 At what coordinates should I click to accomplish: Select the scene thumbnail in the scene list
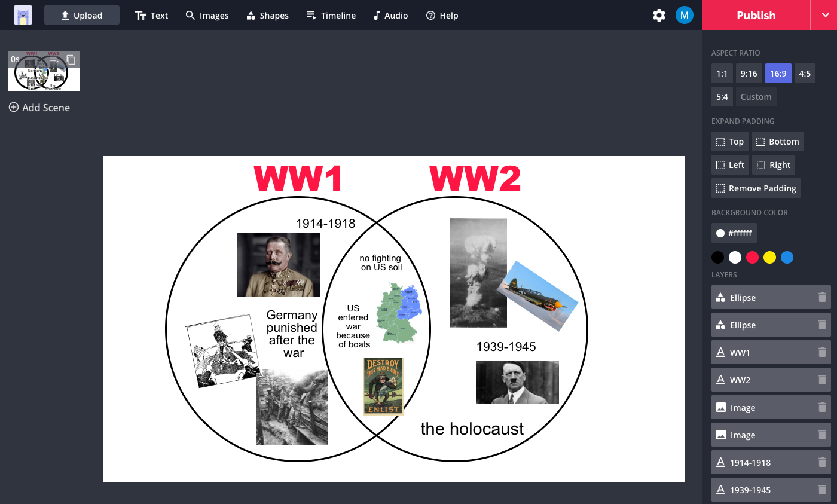point(44,71)
